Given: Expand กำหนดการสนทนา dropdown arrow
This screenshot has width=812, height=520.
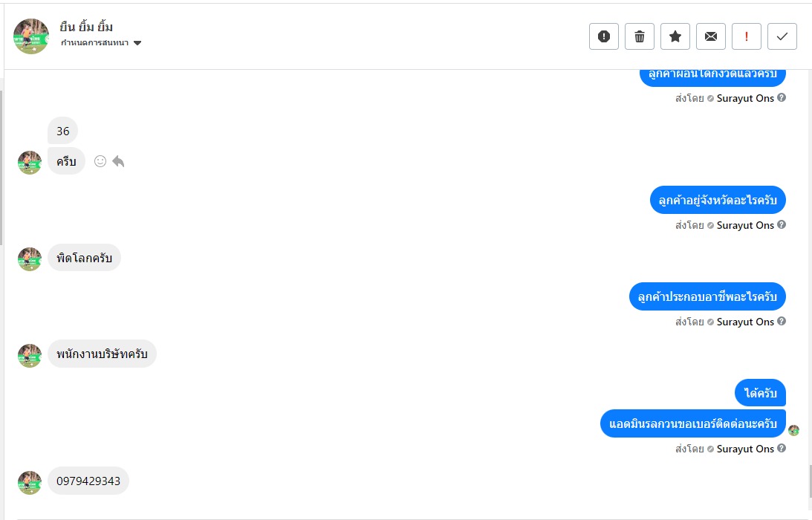Looking at the screenshot, I should 137,43.
